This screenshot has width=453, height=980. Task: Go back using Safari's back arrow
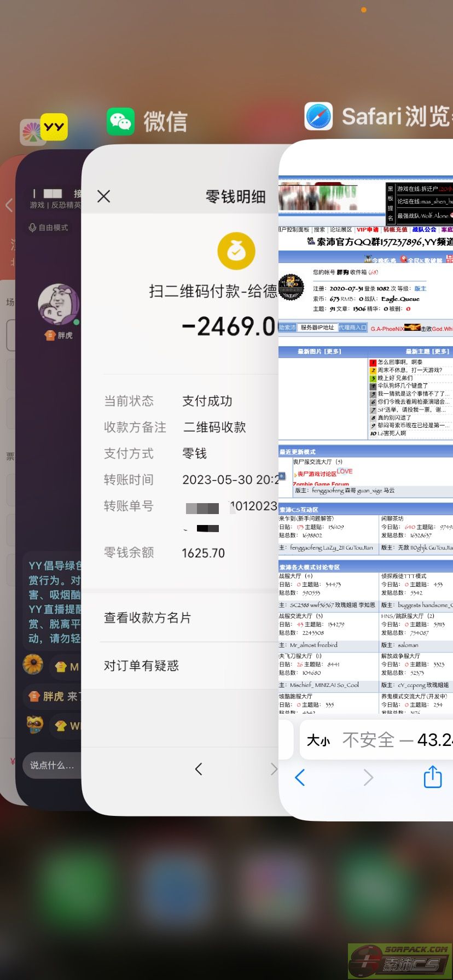pos(299,777)
